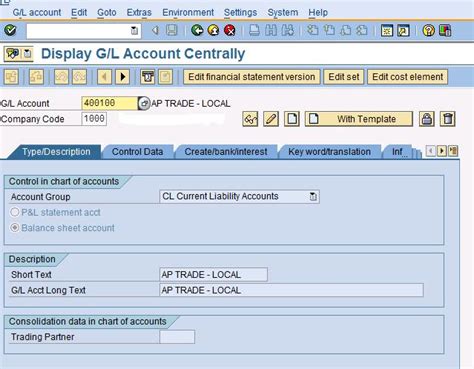Click the green Enter checkmark icon
This screenshot has width=474, height=369.
click(10, 30)
